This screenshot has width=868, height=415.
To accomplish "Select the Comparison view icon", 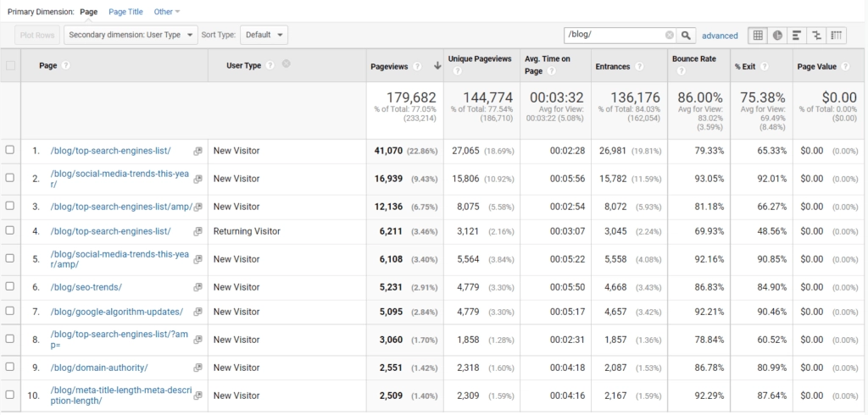I will click(x=817, y=36).
